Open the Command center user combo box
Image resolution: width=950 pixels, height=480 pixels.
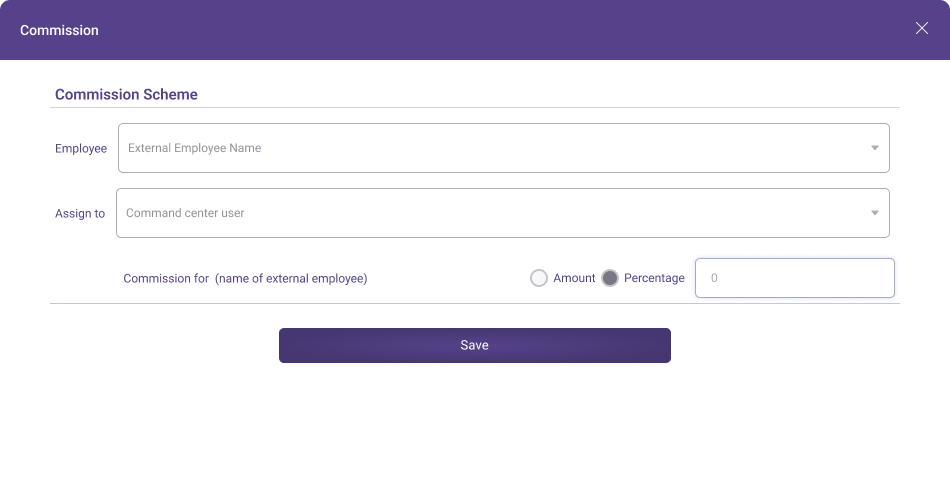pos(502,213)
